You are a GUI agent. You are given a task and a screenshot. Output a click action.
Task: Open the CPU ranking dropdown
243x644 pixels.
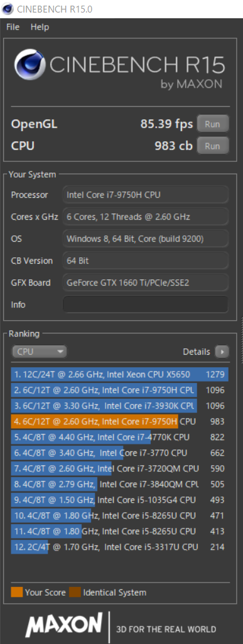coord(39,352)
